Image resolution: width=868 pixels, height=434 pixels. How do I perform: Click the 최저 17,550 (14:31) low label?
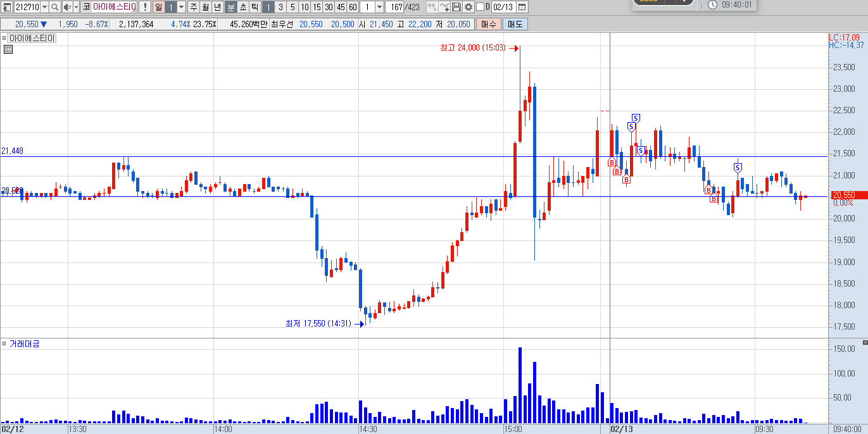click(x=318, y=323)
